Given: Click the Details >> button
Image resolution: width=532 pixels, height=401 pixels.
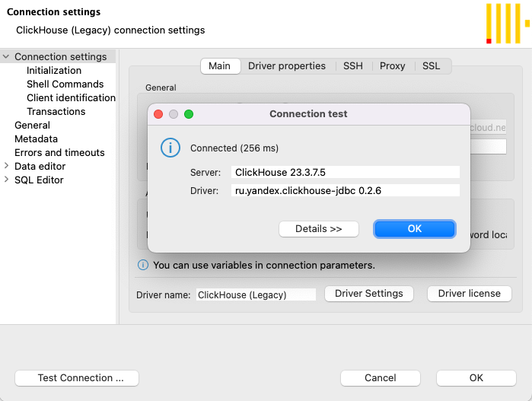Looking at the screenshot, I should click(319, 229).
